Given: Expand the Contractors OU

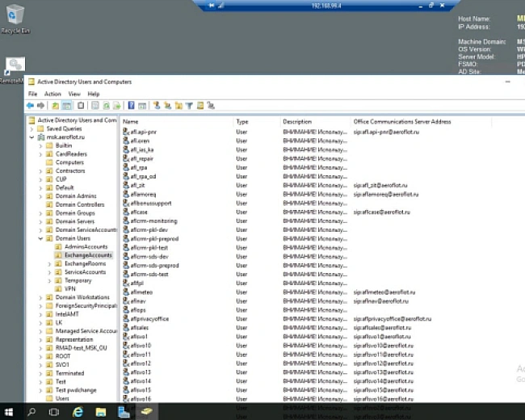Looking at the screenshot, I should click(x=40, y=171).
